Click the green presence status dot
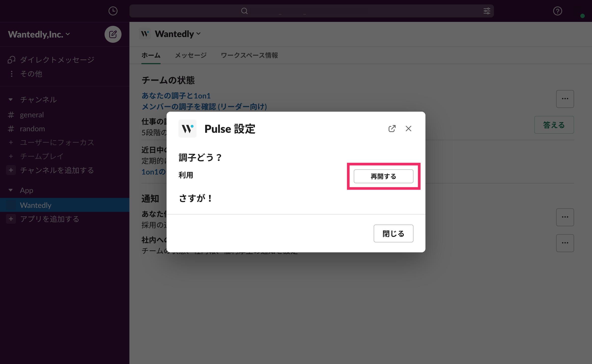The width and height of the screenshot is (592, 364). [x=583, y=16]
